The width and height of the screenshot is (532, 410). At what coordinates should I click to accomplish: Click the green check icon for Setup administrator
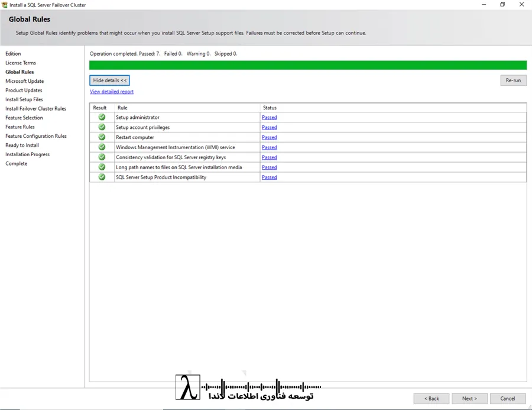pyautogui.click(x=102, y=117)
